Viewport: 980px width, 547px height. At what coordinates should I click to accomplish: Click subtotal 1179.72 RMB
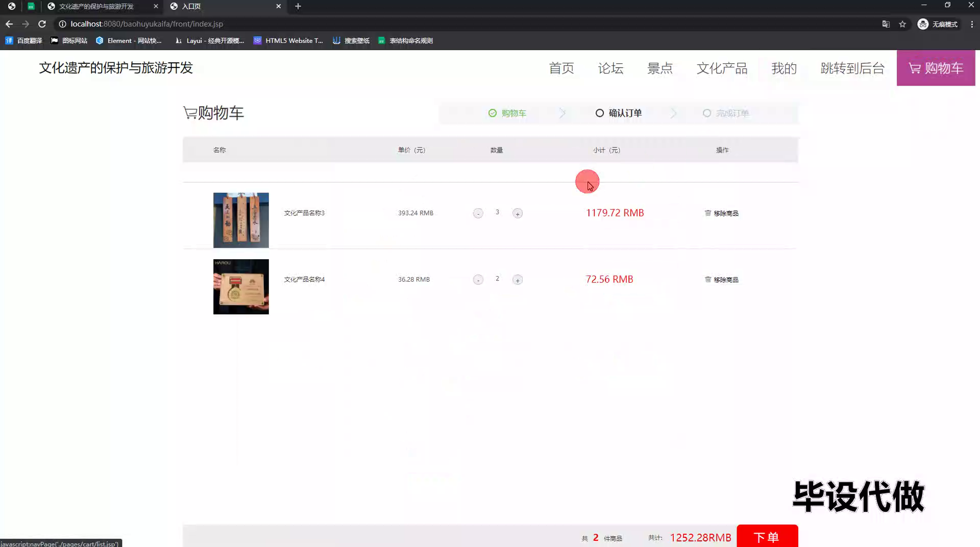[615, 213]
